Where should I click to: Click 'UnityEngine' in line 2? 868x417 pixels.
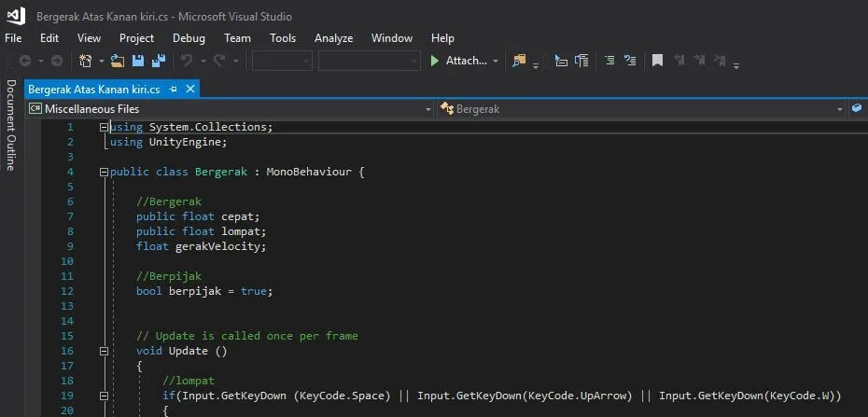[x=185, y=142]
